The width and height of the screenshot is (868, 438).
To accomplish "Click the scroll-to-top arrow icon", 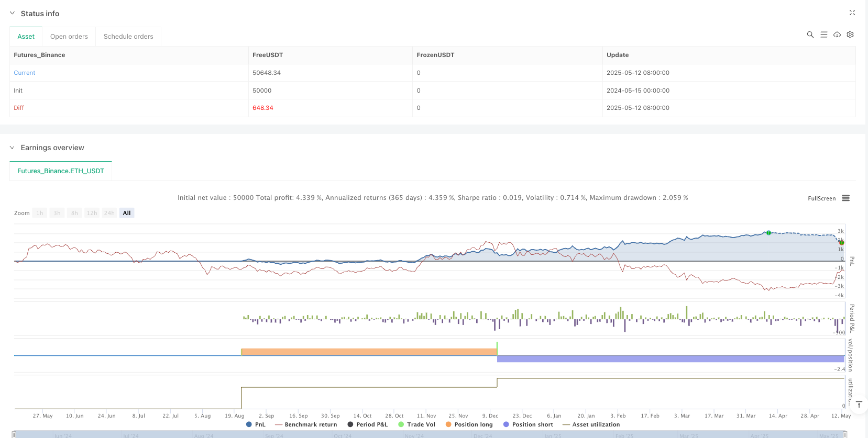I will click(859, 405).
